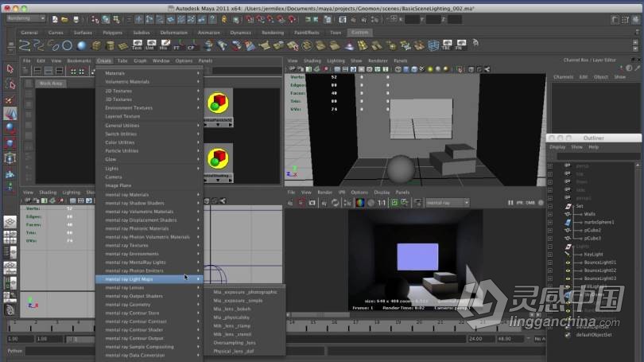This screenshot has width=644, height=362.
Task: Click the X coordinate input field
Action: point(412,19)
